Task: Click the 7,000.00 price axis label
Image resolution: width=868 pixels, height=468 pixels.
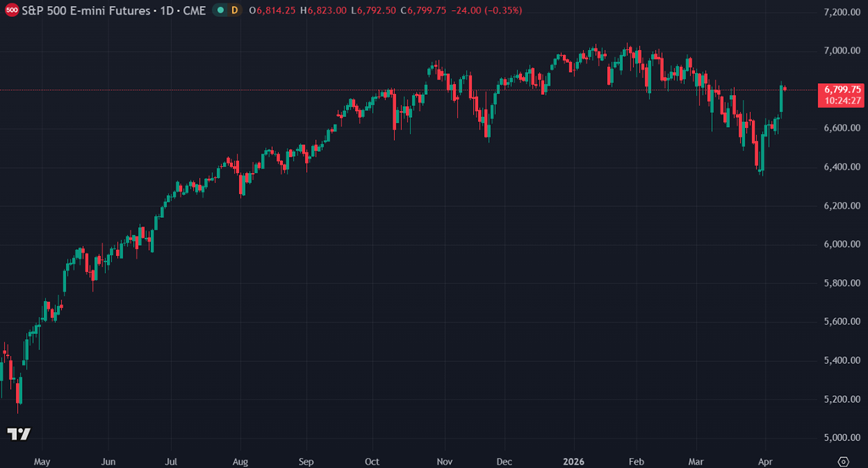Action: click(x=842, y=51)
